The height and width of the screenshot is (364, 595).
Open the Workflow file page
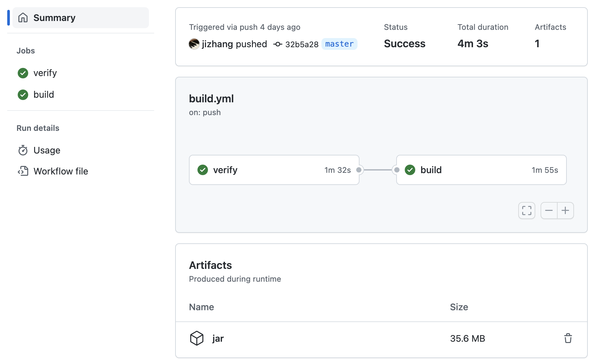tap(61, 171)
